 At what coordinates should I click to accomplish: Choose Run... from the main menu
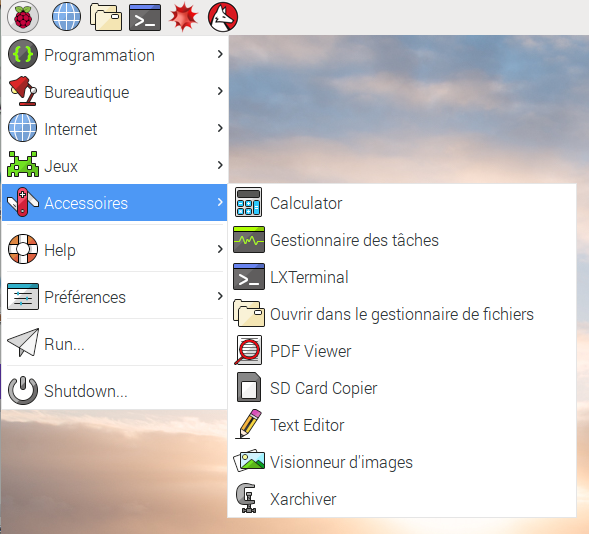click(x=115, y=343)
